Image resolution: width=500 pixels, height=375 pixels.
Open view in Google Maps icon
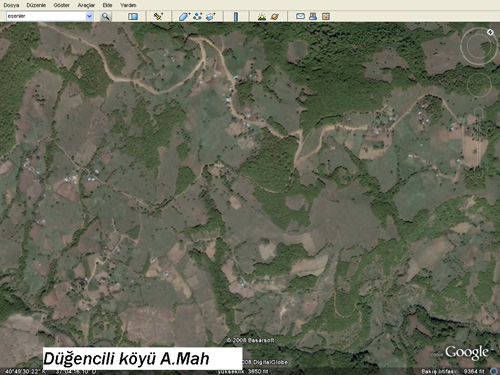coord(326,16)
